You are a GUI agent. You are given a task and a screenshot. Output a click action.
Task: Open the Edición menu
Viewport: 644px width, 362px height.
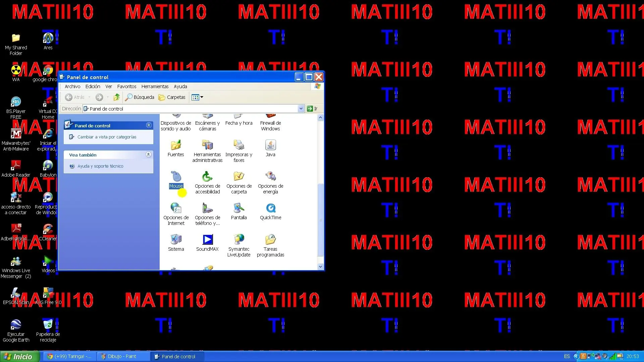click(x=93, y=86)
